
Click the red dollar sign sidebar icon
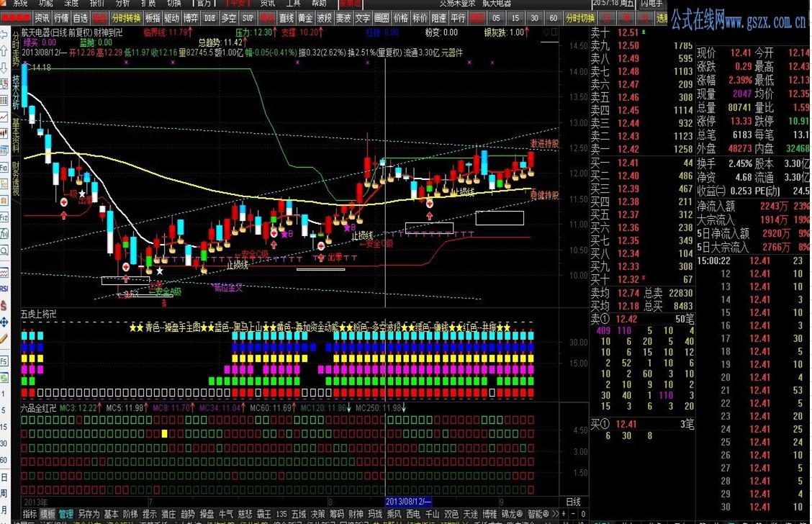(x=4, y=305)
